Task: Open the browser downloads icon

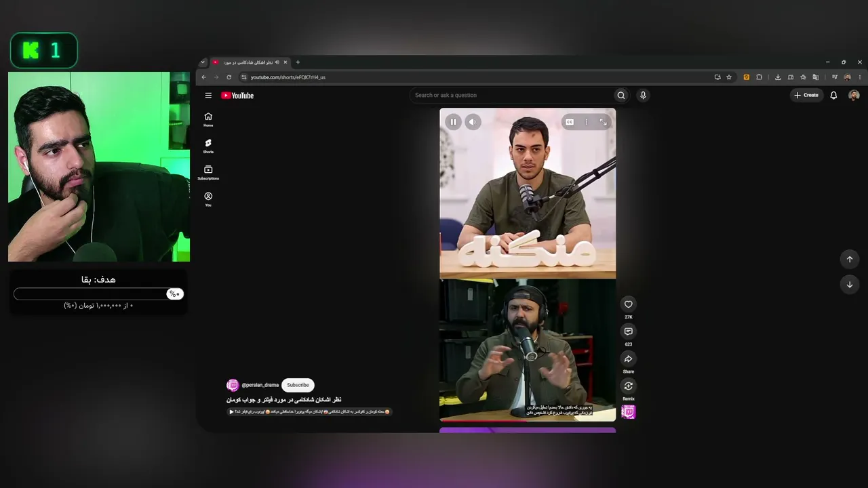Action: [x=778, y=77]
